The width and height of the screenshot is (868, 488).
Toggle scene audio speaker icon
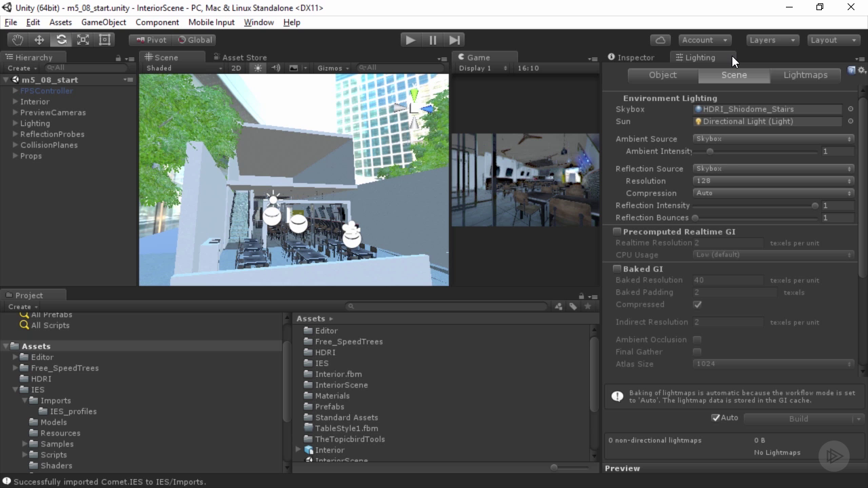tap(276, 68)
